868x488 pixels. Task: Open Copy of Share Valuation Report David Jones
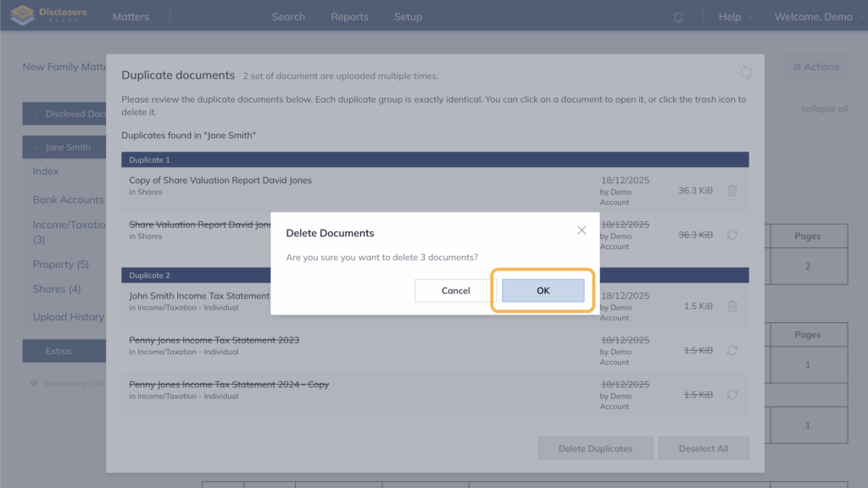(x=220, y=180)
